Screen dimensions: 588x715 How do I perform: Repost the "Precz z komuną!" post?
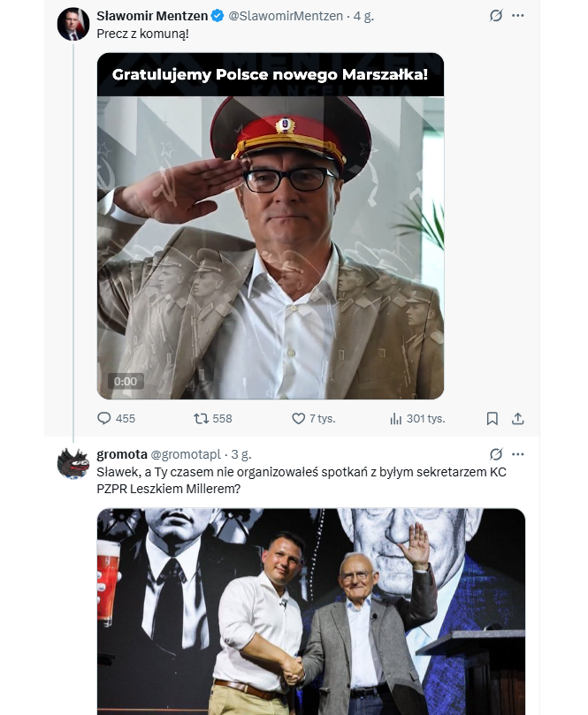(x=201, y=418)
